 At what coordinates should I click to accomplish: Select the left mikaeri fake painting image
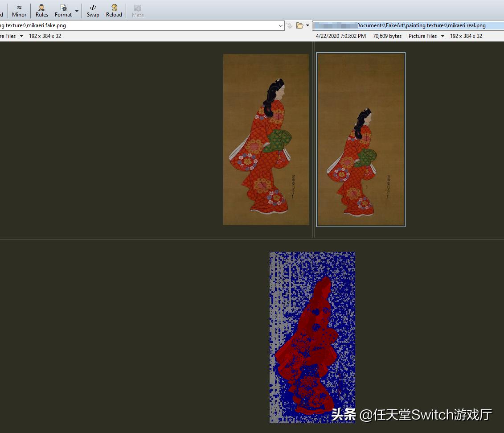tap(266, 140)
